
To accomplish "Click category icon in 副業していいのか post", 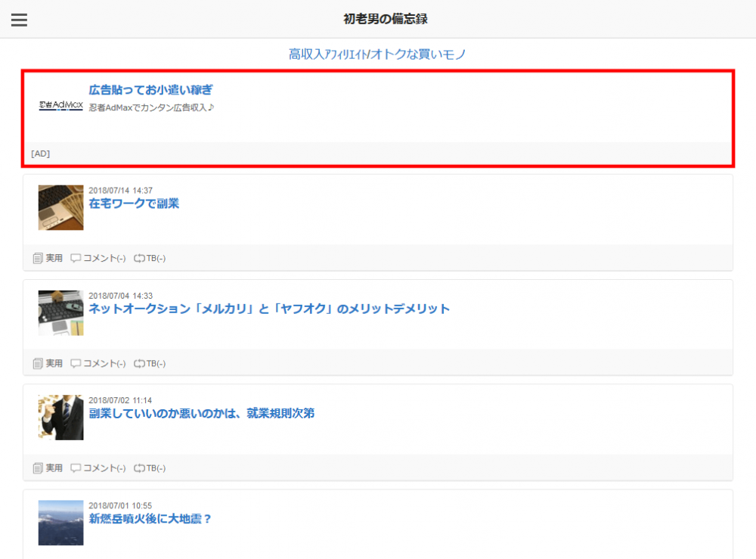I will [38, 468].
